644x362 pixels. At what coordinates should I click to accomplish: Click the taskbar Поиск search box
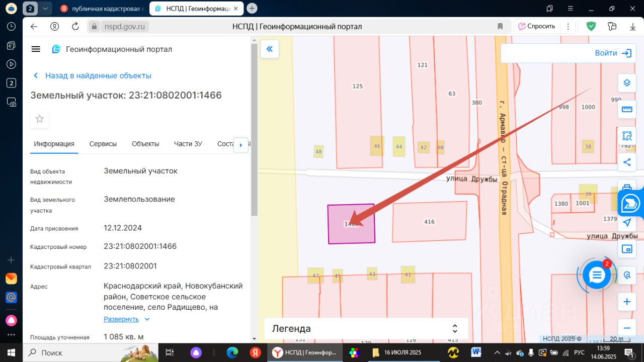pyautogui.click(x=90, y=352)
